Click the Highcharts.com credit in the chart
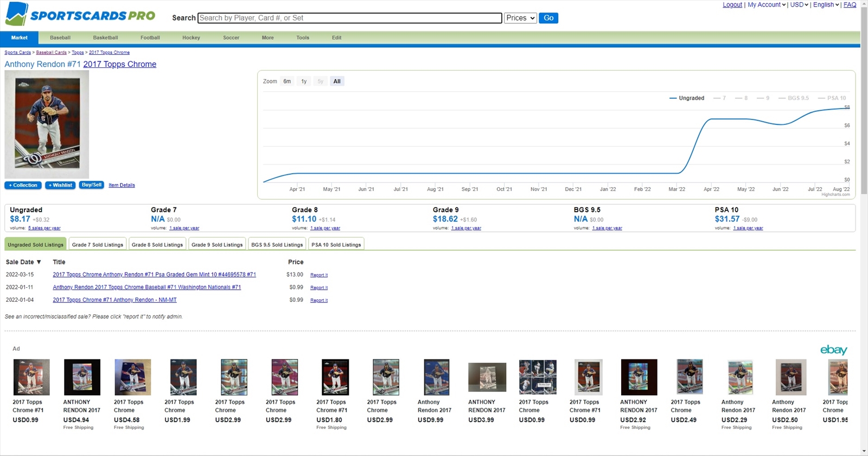 click(x=835, y=194)
